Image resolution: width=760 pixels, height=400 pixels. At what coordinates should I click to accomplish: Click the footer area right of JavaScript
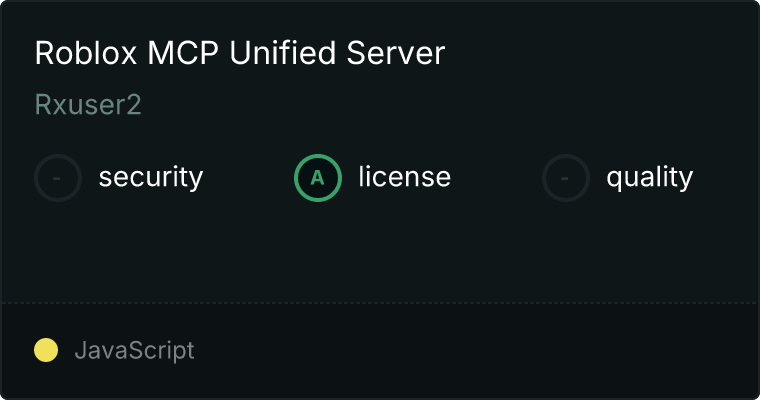tap(475, 350)
